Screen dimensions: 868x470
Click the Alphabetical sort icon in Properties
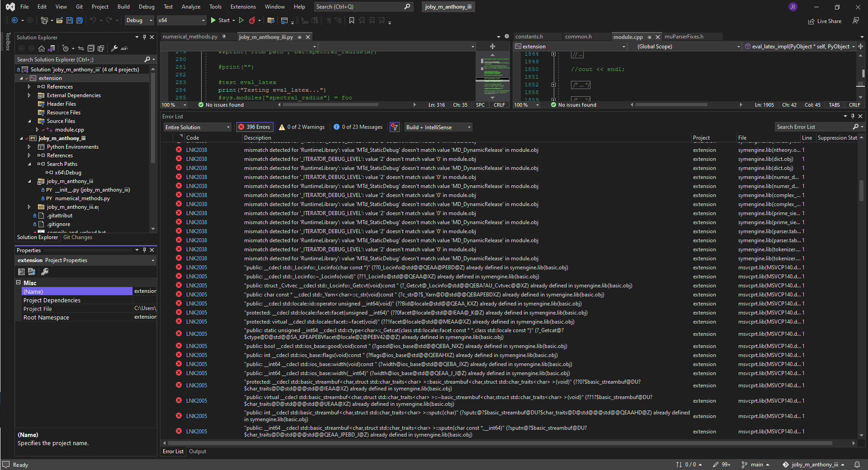[32, 272]
